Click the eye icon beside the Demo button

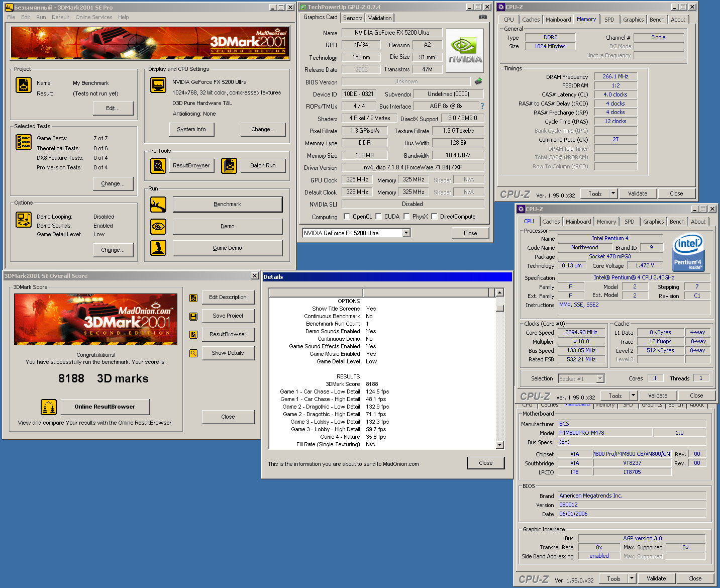point(158,227)
